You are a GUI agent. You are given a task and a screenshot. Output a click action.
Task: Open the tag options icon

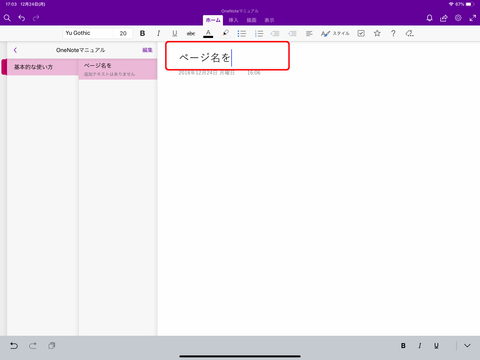(409, 33)
